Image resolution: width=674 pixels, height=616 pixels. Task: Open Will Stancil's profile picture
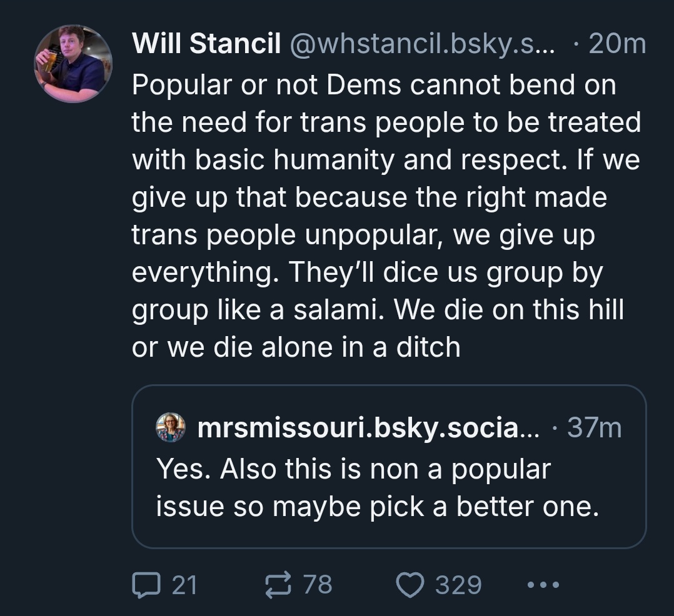point(73,64)
